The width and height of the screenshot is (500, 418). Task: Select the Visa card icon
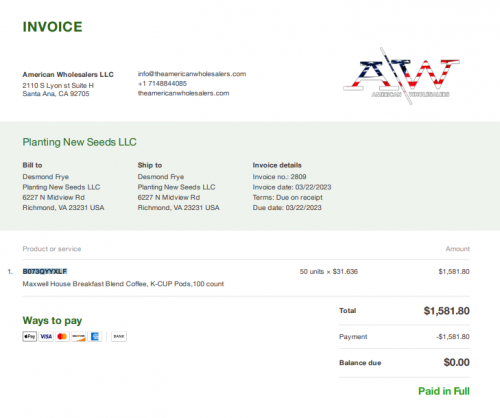46,336
